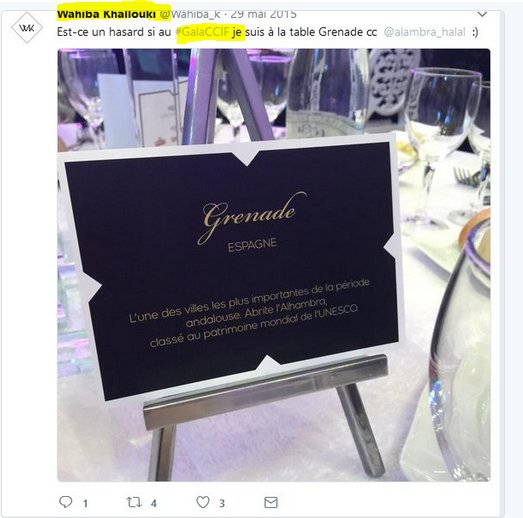Click the ESPAGNE label in the photo

point(252,245)
